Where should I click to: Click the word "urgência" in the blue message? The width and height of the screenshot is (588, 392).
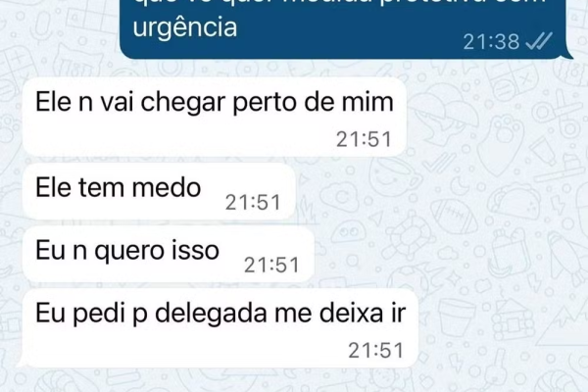tap(185, 27)
